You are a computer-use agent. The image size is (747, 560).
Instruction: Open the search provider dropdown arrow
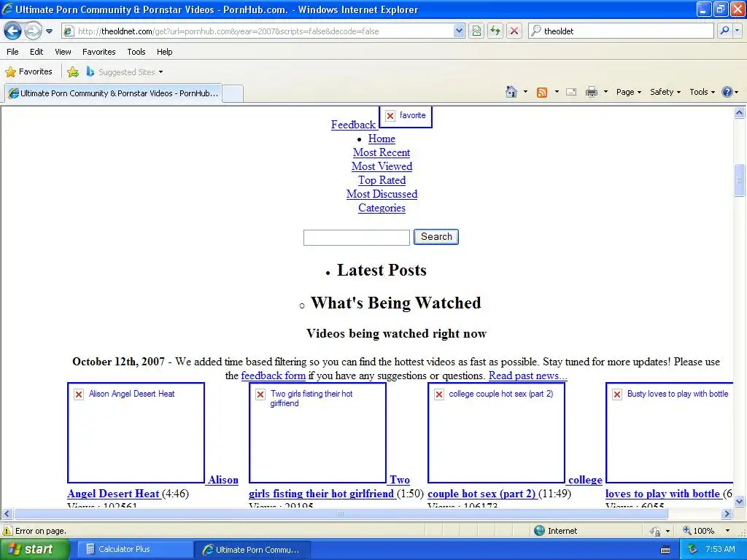(x=737, y=31)
